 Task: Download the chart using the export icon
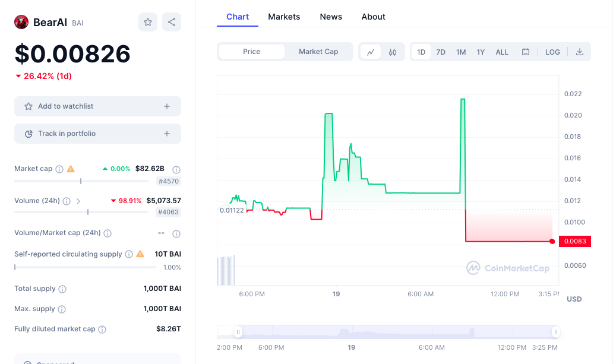coord(579,52)
